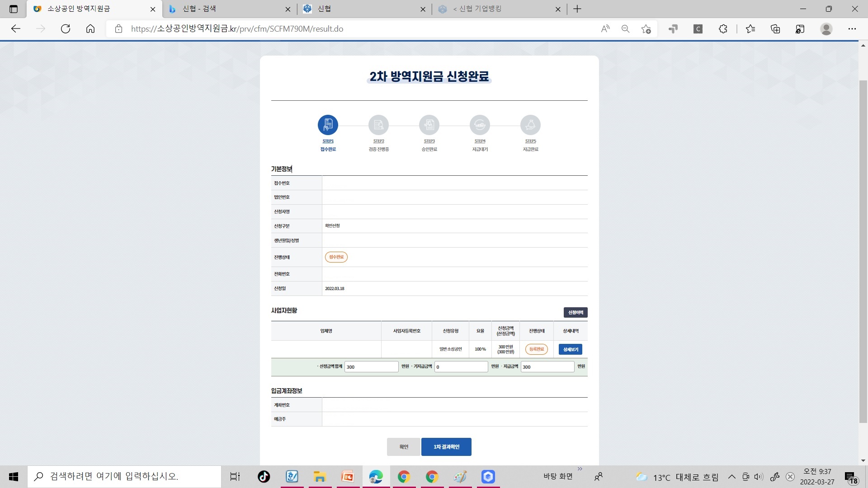Open the Collections icon in Edge toolbar
868x488 pixels.
click(775, 28)
